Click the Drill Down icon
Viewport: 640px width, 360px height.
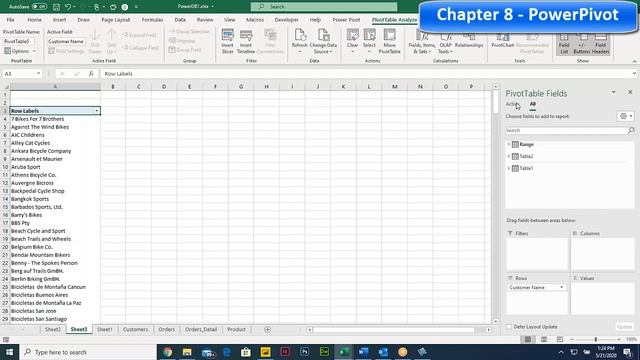point(95,41)
